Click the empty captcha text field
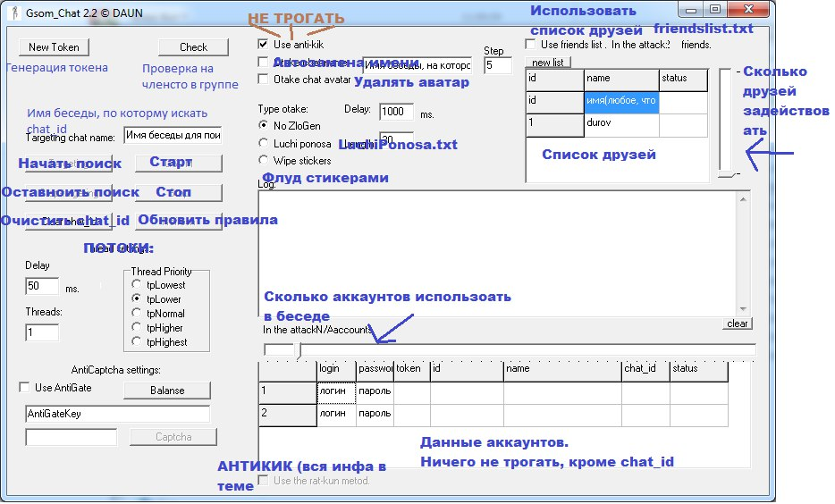835x504 pixels. (71, 438)
